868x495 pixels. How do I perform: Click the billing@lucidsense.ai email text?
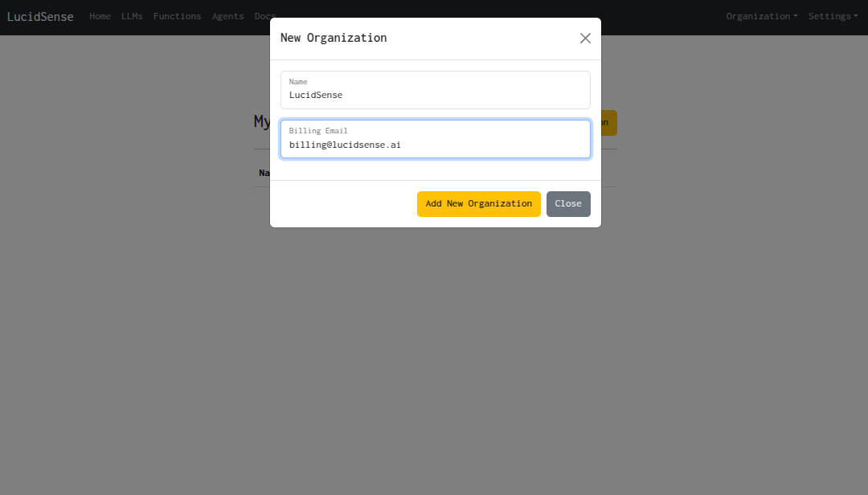[x=344, y=145]
